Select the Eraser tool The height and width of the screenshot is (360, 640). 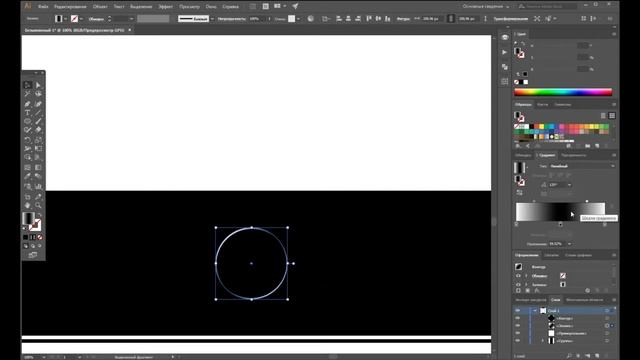(x=38, y=130)
